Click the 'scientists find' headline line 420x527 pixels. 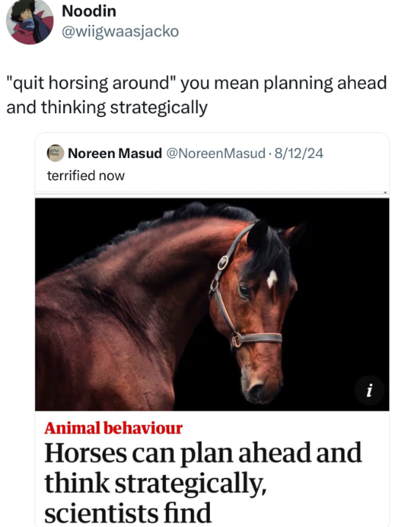[128, 513]
